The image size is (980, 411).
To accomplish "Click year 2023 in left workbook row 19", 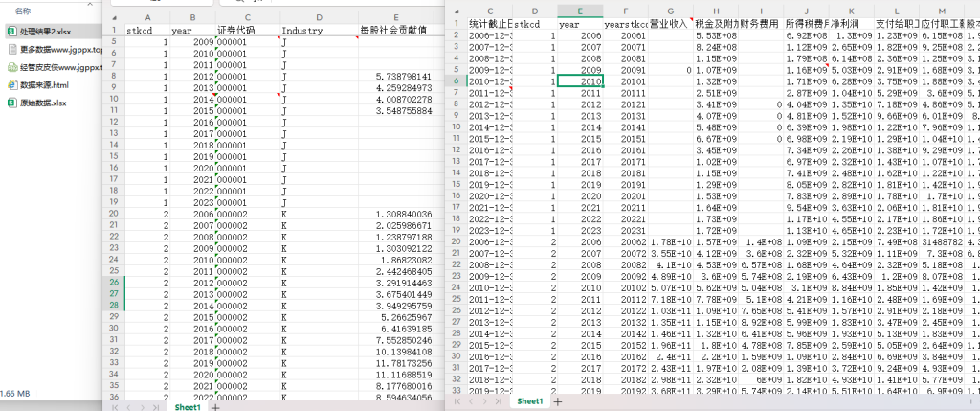I will [192, 202].
